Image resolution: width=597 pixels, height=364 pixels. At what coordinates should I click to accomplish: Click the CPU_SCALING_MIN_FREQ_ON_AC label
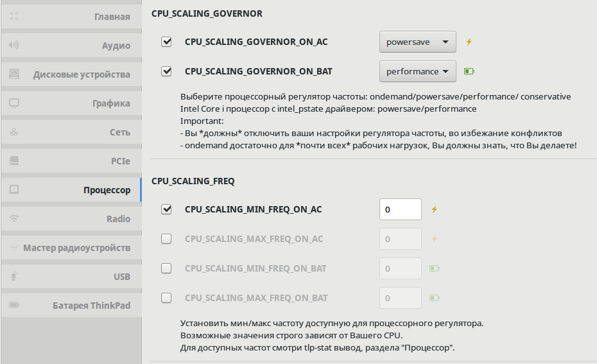click(x=253, y=209)
